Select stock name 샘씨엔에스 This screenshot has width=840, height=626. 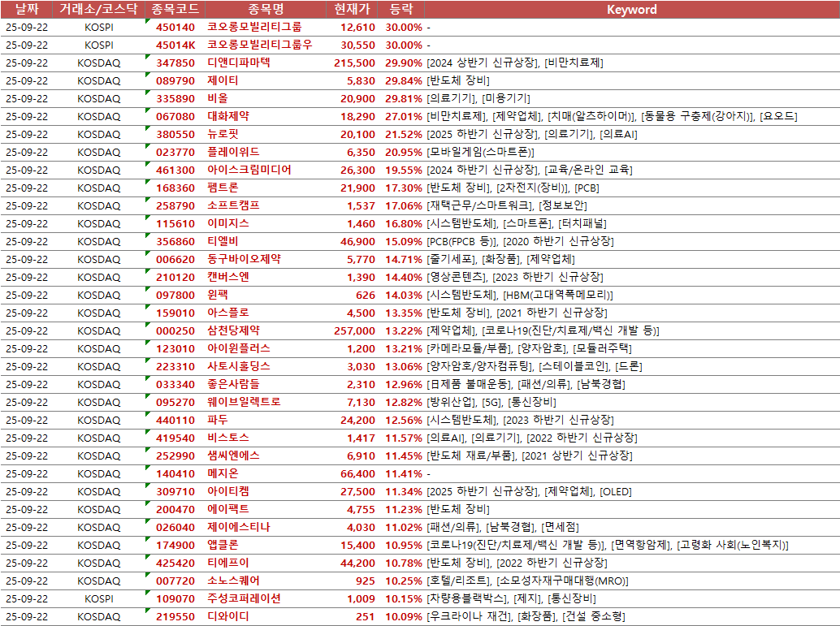click(234, 455)
